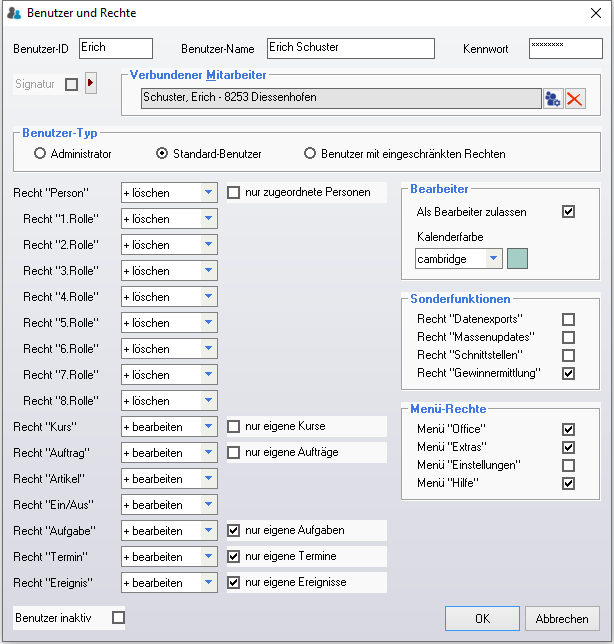Expand the Recht "Kurs" dropdown

pyautogui.click(x=208, y=427)
